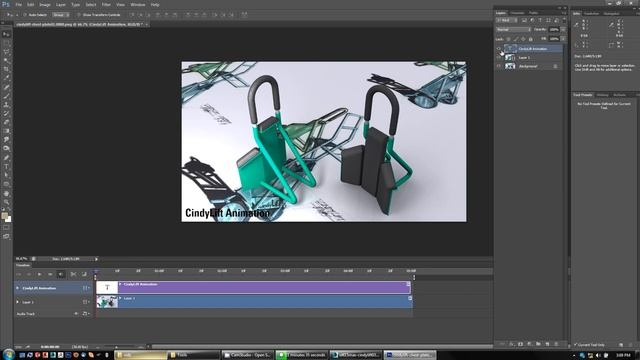Screen dimensions: 640x360
Task: Click the split-at-playhead scissors icon
Action: point(73,274)
